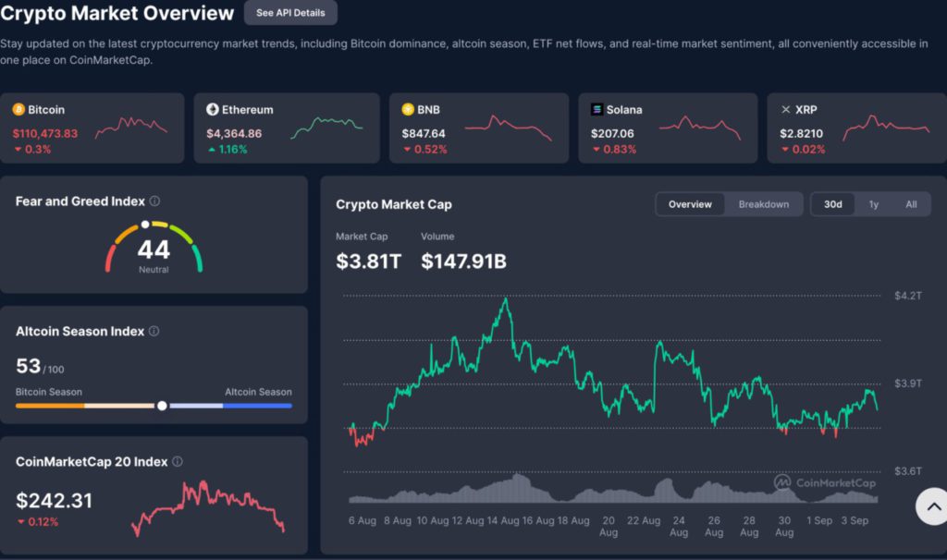Click the Bitcoin coin icon

18,109
